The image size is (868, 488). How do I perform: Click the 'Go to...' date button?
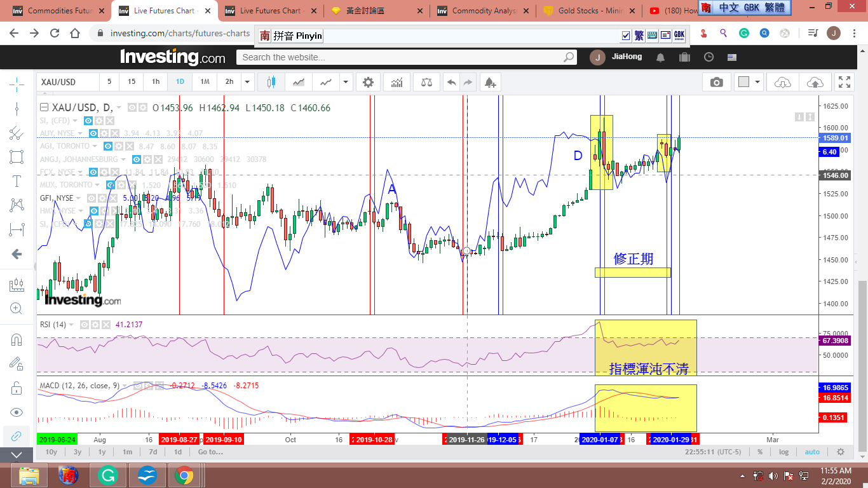(x=210, y=452)
